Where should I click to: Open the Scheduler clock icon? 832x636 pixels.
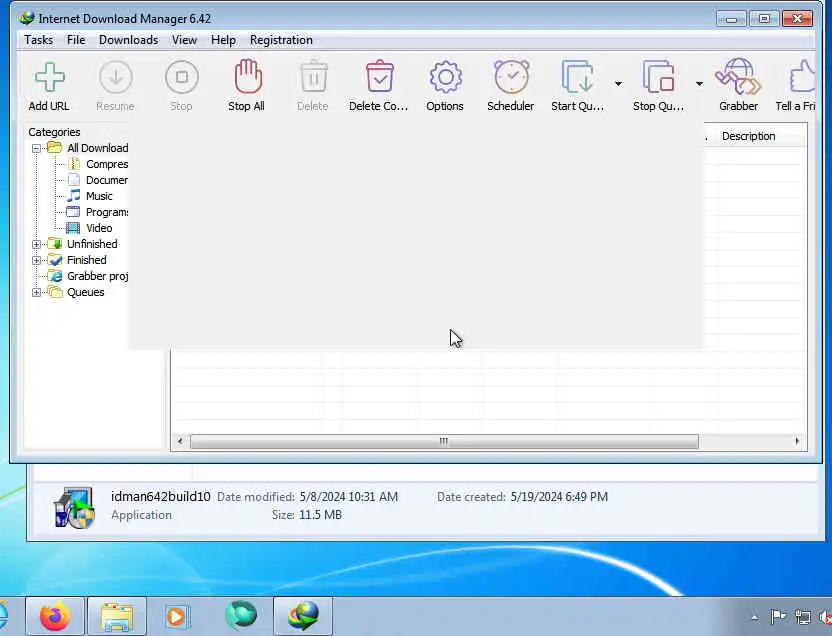pos(512,76)
